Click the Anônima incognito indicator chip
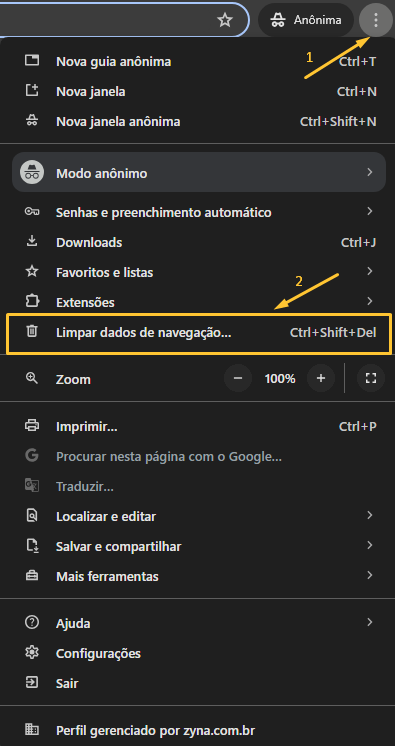 coord(306,20)
